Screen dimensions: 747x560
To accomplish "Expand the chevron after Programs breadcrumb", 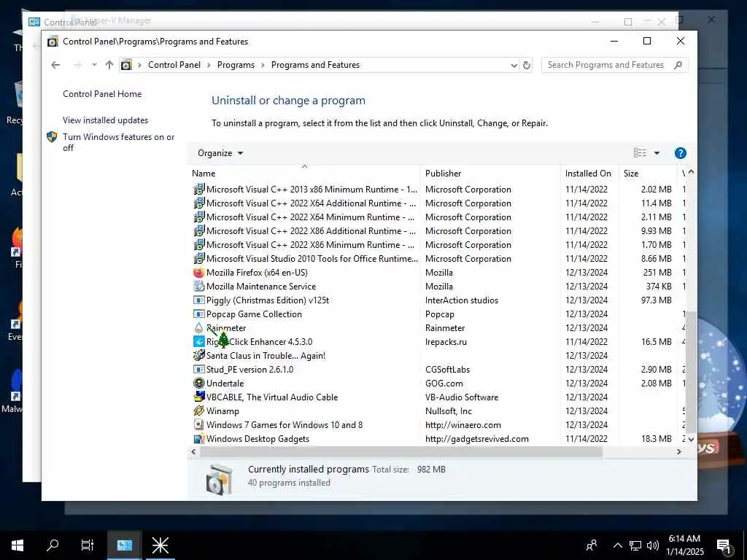I will pyautogui.click(x=263, y=65).
